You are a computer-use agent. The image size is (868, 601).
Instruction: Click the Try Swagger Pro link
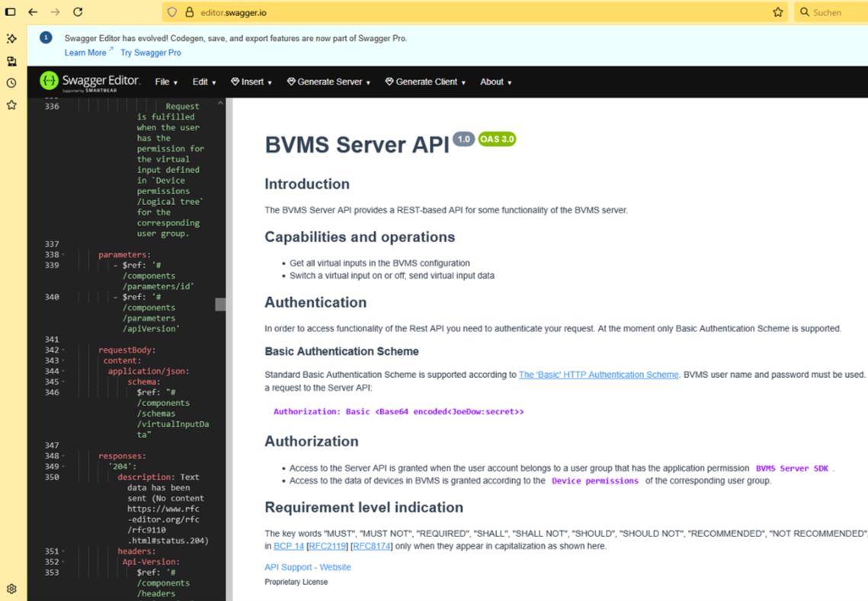pyautogui.click(x=151, y=53)
